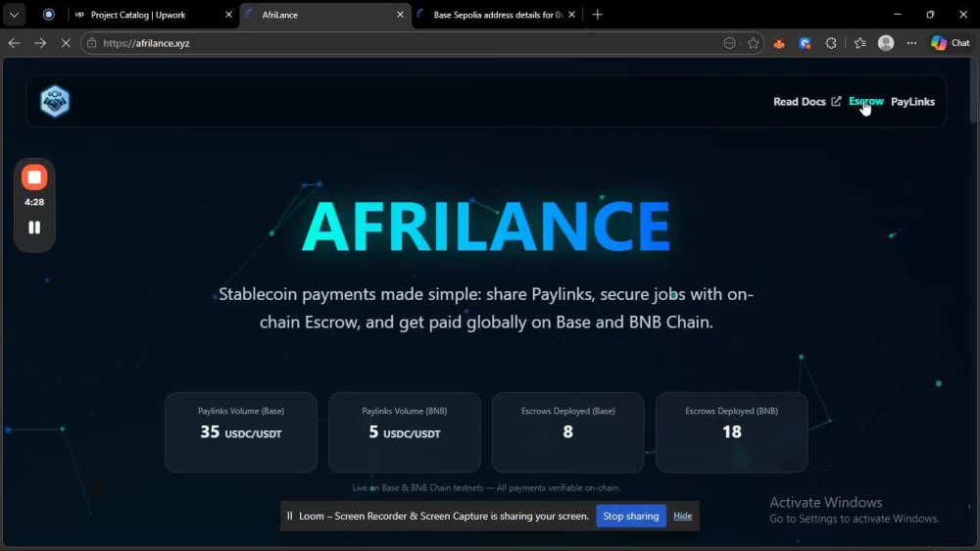Add this page to favorites star
The width and height of the screenshot is (980, 551).
click(x=753, y=43)
